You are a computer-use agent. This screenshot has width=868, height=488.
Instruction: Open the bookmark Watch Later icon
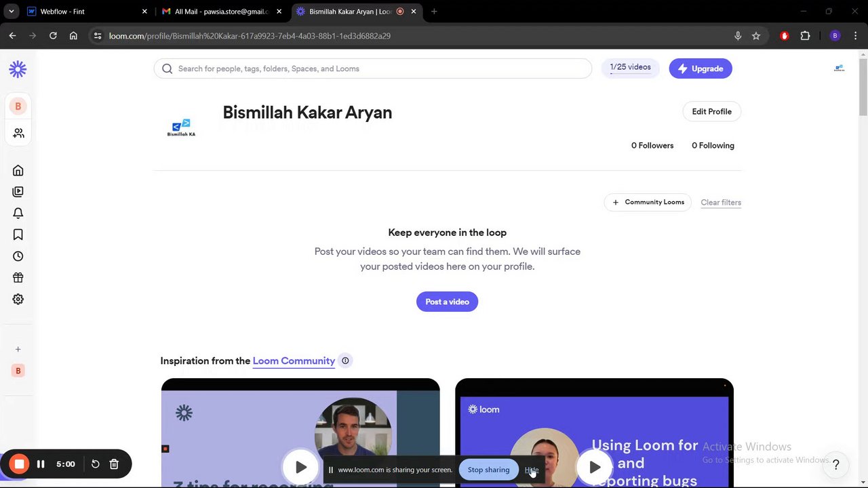[18, 235]
